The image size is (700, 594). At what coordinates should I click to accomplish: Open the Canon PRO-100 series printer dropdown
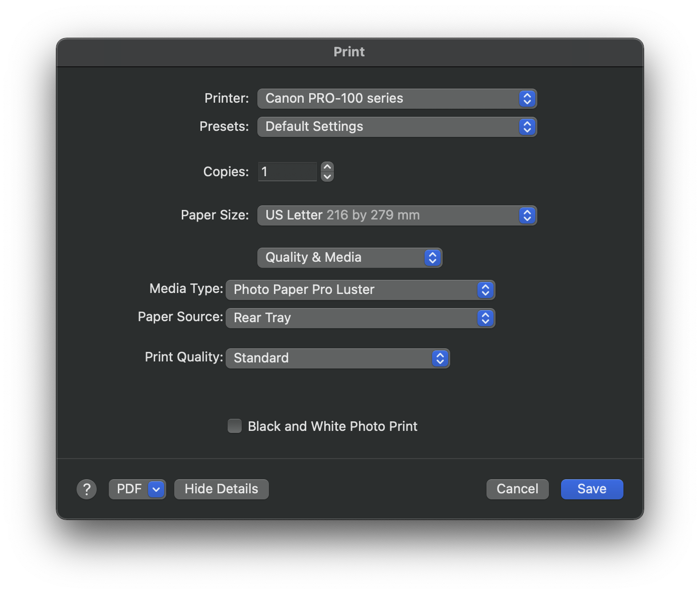pos(388,99)
